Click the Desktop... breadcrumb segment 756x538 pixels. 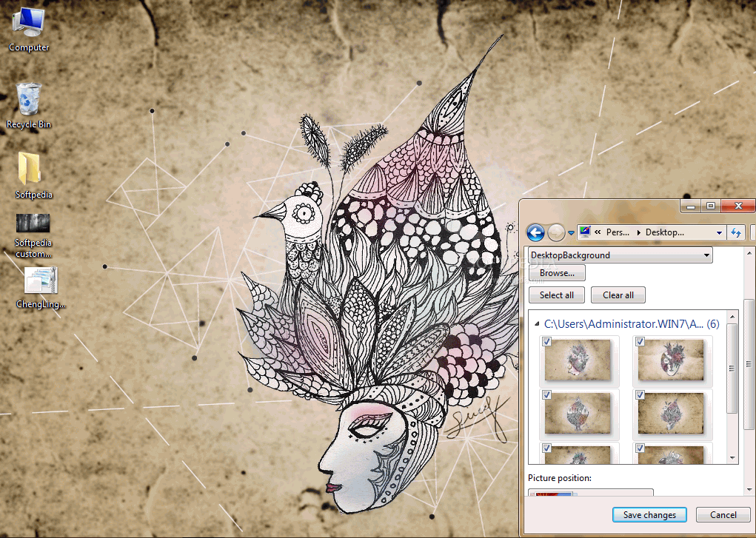664,232
